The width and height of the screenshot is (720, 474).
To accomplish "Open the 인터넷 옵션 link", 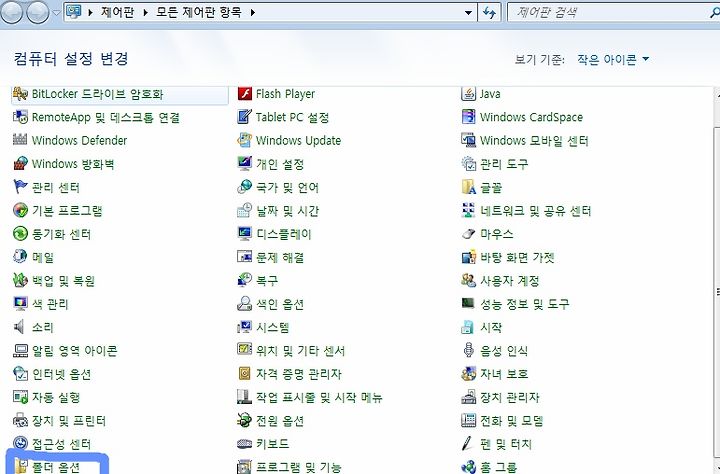I will [62, 374].
